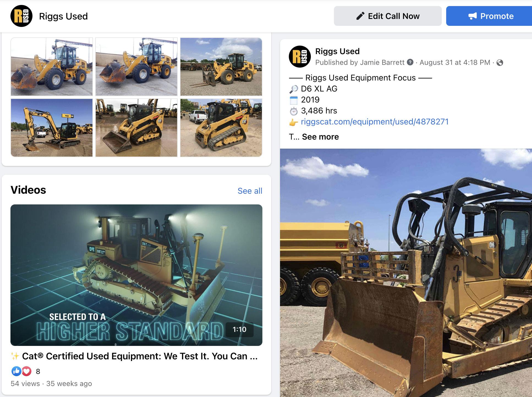The width and height of the screenshot is (532, 397).
Task: Open the Cat Certified Used Equipment video title
Action: (140, 356)
